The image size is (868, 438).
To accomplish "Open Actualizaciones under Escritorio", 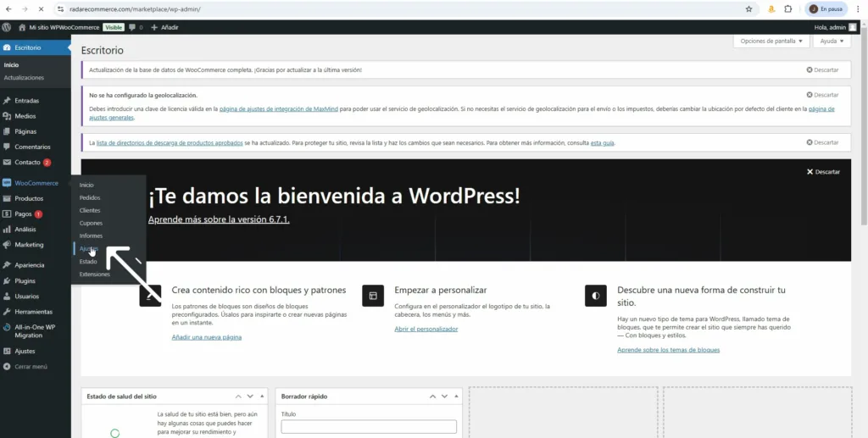I will [x=24, y=78].
